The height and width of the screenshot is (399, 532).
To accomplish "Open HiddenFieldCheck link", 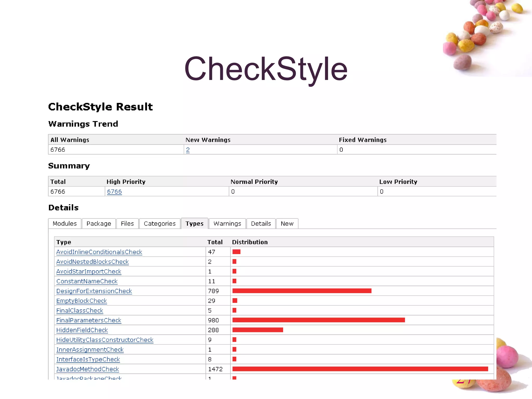I will click(x=82, y=330).
